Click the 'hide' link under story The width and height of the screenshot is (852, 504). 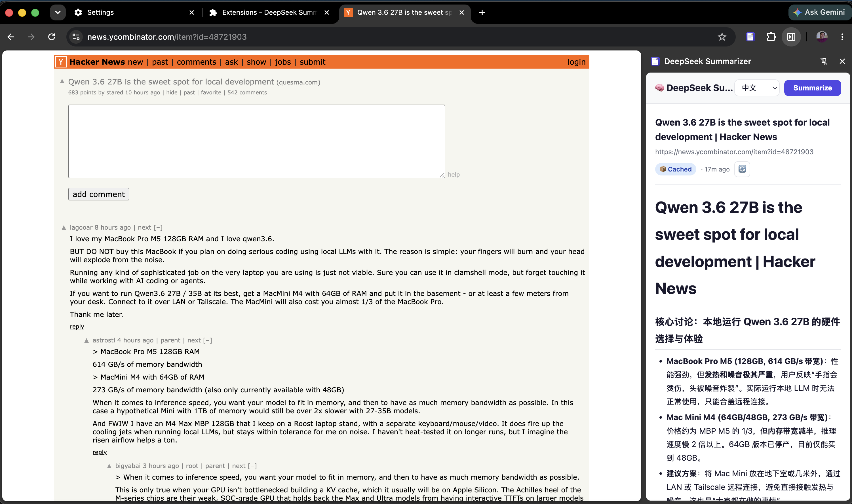[x=172, y=92]
